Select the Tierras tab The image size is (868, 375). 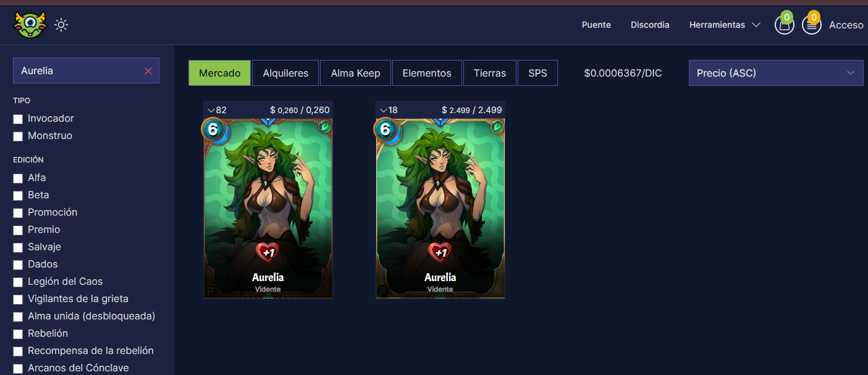(x=490, y=73)
